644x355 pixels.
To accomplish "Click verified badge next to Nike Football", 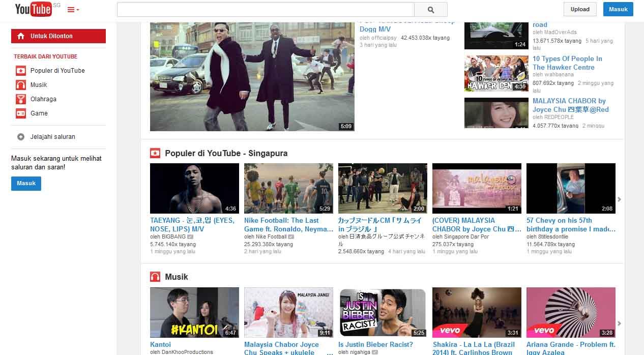I will (x=291, y=237).
